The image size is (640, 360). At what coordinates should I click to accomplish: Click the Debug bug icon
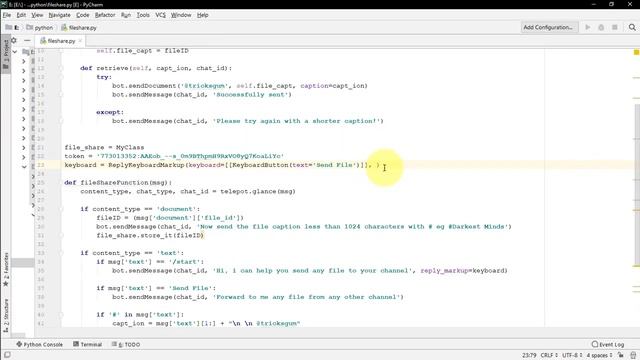(x=601, y=27)
